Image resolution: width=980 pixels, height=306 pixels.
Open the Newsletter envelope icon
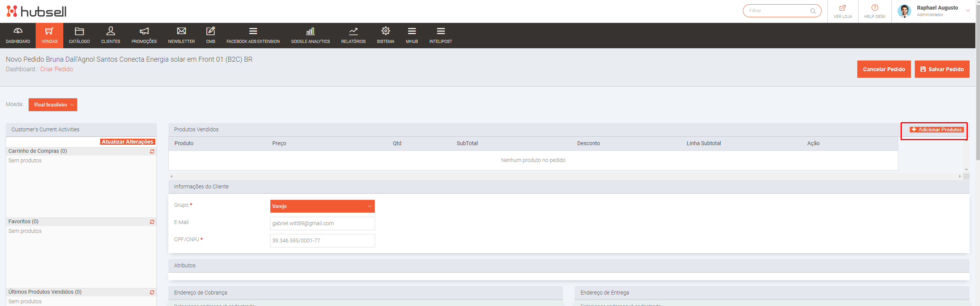pyautogui.click(x=181, y=31)
